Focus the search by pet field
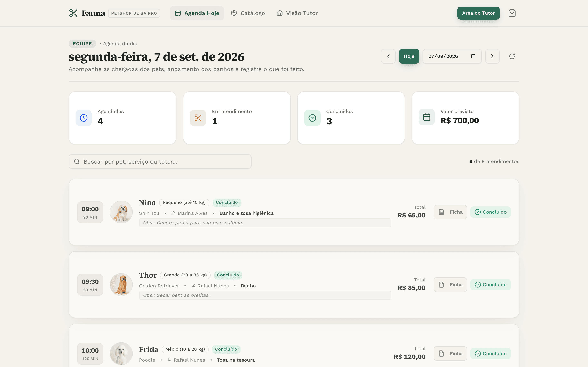The width and height of the screenshot is (588, 367). pyautogui.click(x=160, y=162)
